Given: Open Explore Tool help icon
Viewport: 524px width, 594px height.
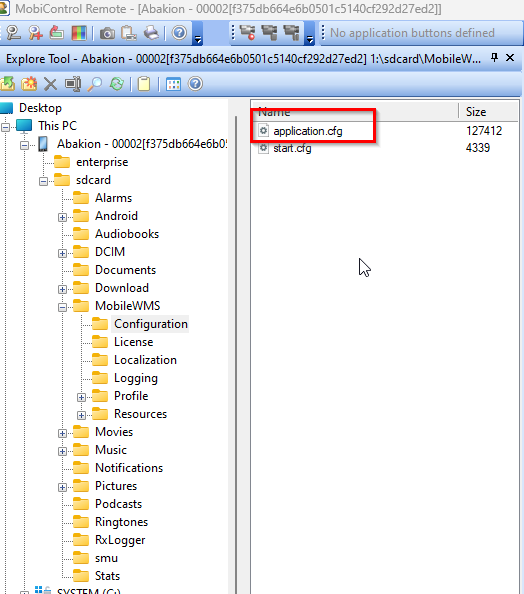Looking at the screenshot, I should [196, 84].
